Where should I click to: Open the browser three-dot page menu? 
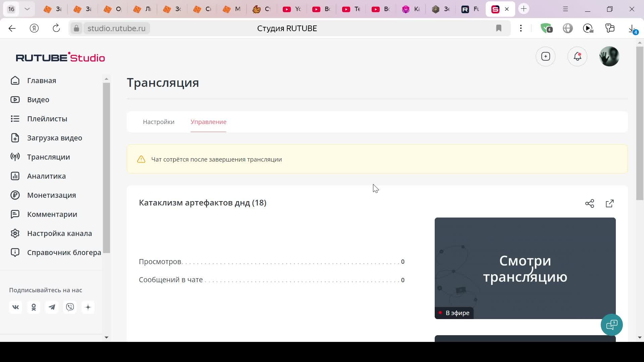click(521, 28)
